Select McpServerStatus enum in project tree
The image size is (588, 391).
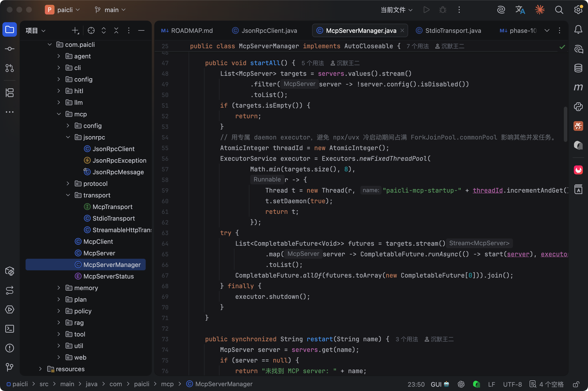click(x=108, y=276)
